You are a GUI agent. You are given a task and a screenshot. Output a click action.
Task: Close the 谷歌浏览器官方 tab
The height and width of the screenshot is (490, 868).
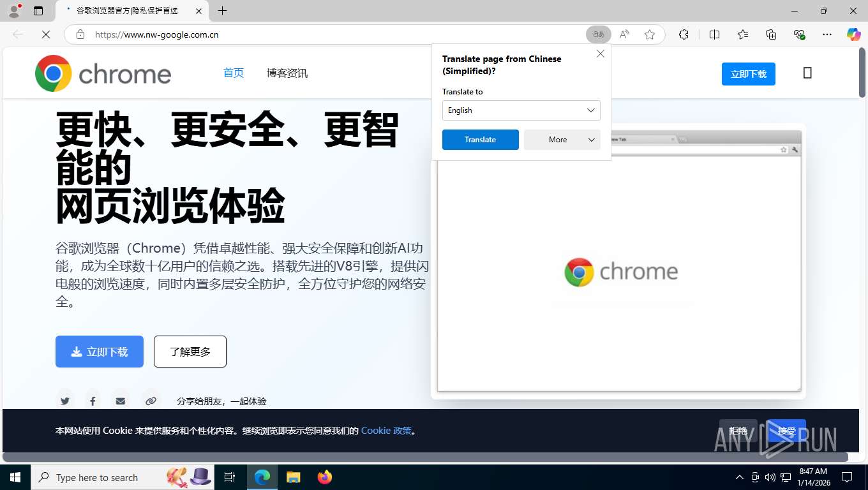pos(198,11)
